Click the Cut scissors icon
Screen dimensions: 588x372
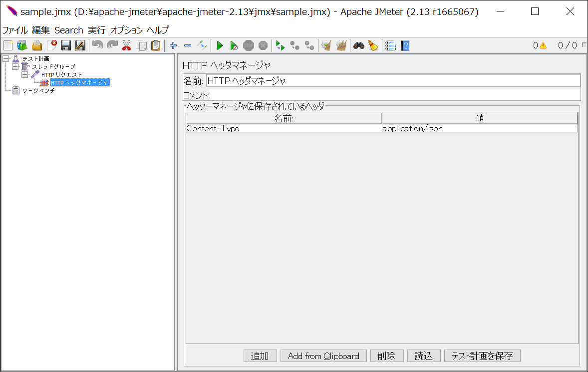126,46
